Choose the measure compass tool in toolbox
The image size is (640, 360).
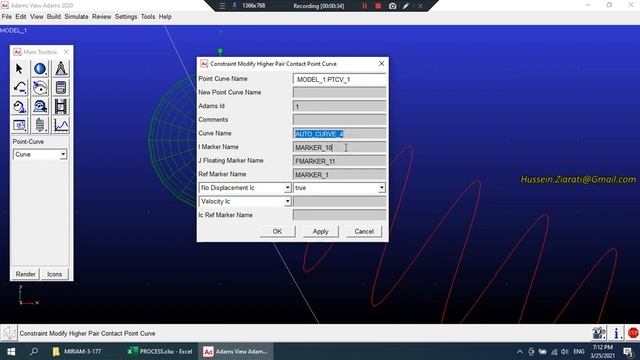pyautogui.click(x=61, y=69)
